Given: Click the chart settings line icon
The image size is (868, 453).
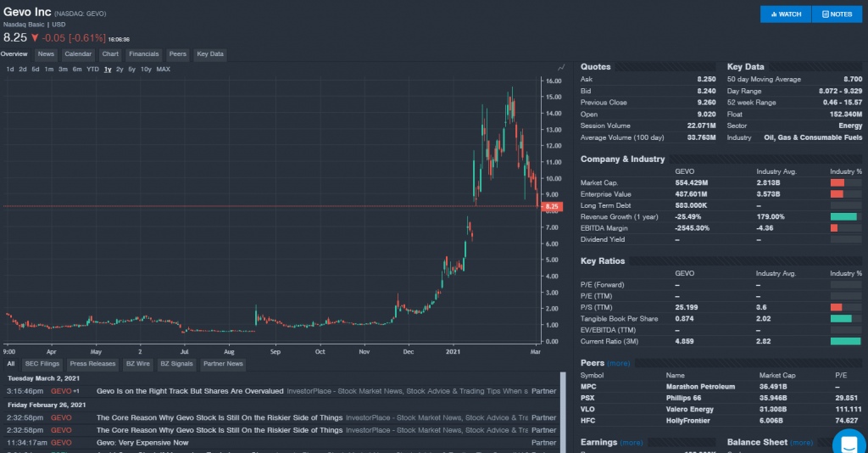Looking at the screenshot, I should tap(561, 68).
